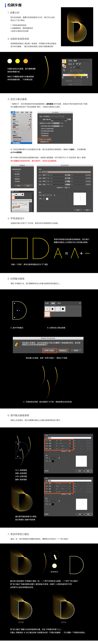Open the 旋转 固定 dropdown in 散点画笔选项
The width and height of the screenshot is (98, 644).
[46, 184]
